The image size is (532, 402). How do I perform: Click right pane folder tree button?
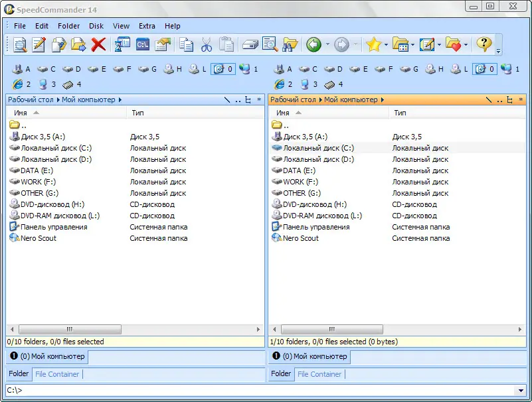tap(509, 100)
